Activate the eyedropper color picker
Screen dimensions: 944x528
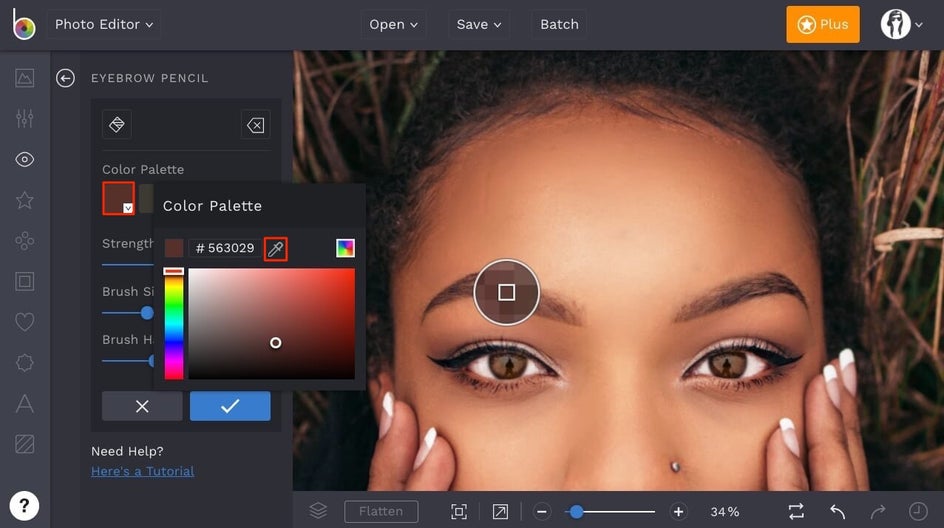(x=276, y=249)
